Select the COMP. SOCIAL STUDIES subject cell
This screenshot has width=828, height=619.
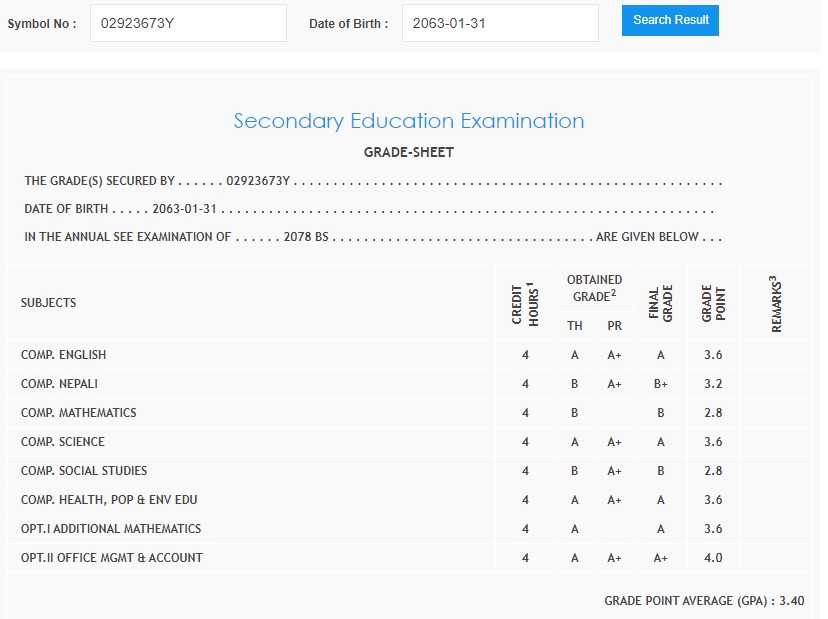point(84,471)
